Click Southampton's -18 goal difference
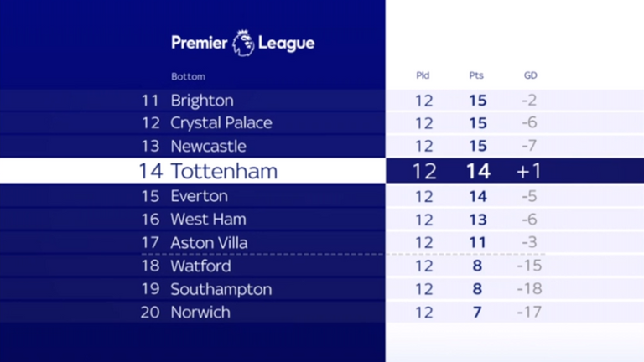Image resolution: width=644 pixels, height=362 pixels. [529, 289]
